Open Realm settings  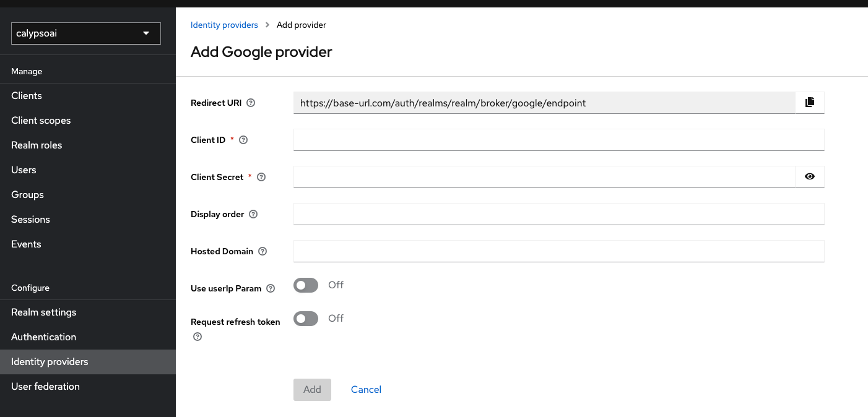pos(88,312)
